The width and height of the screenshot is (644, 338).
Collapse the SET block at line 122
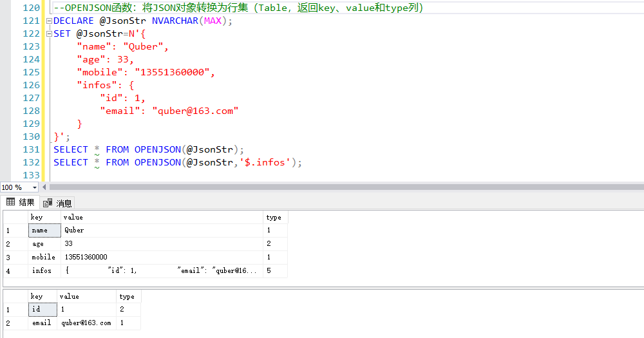[x=50, y=33]
